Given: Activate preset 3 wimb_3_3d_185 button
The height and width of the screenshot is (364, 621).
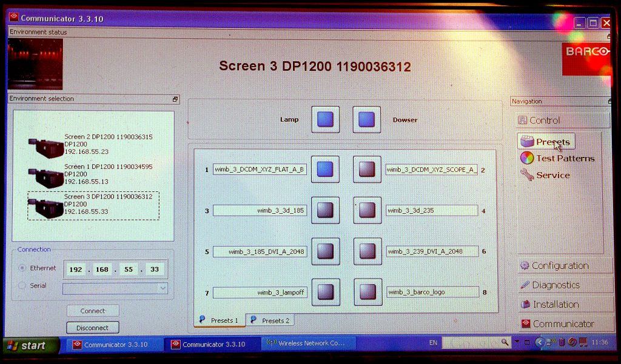Looking at the screenshot, I should (325, 210).
